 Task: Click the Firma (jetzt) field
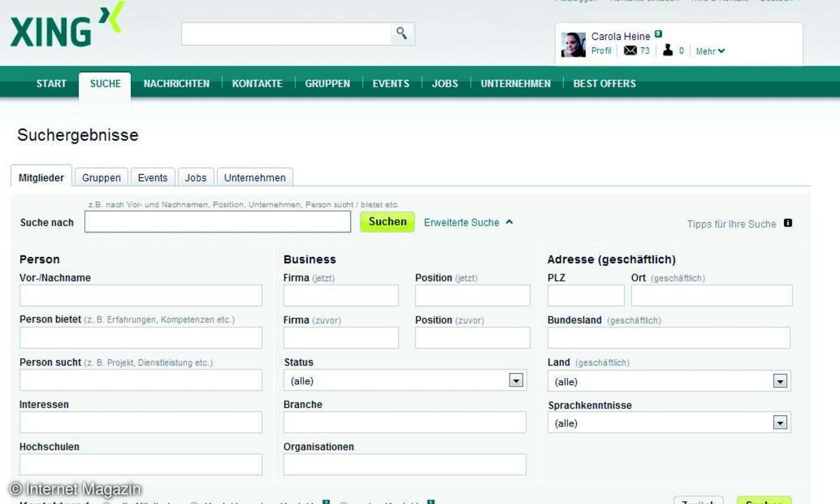pos(341,295)
